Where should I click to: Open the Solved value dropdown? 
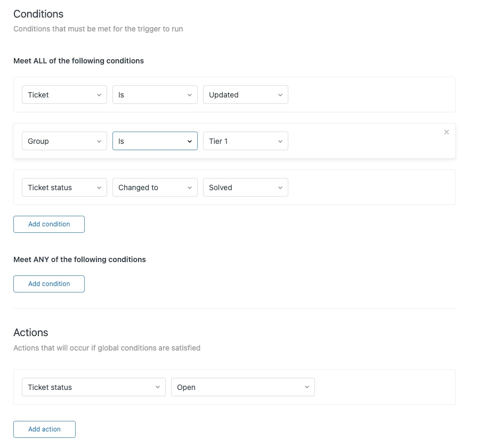pyautogui.click(x=245, y=188)
